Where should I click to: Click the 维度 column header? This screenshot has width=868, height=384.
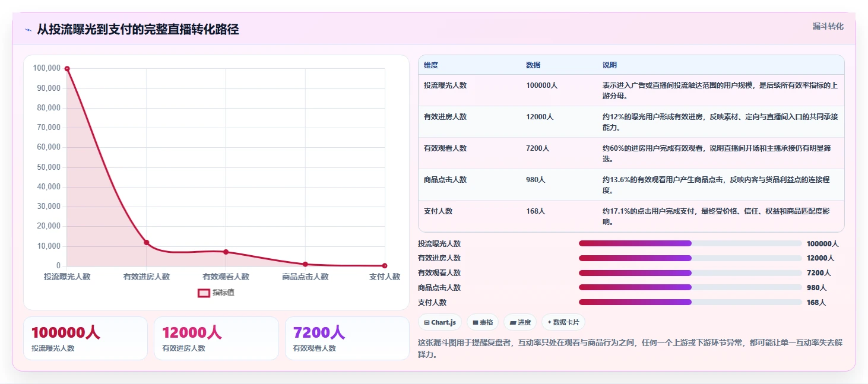(431, 65)
